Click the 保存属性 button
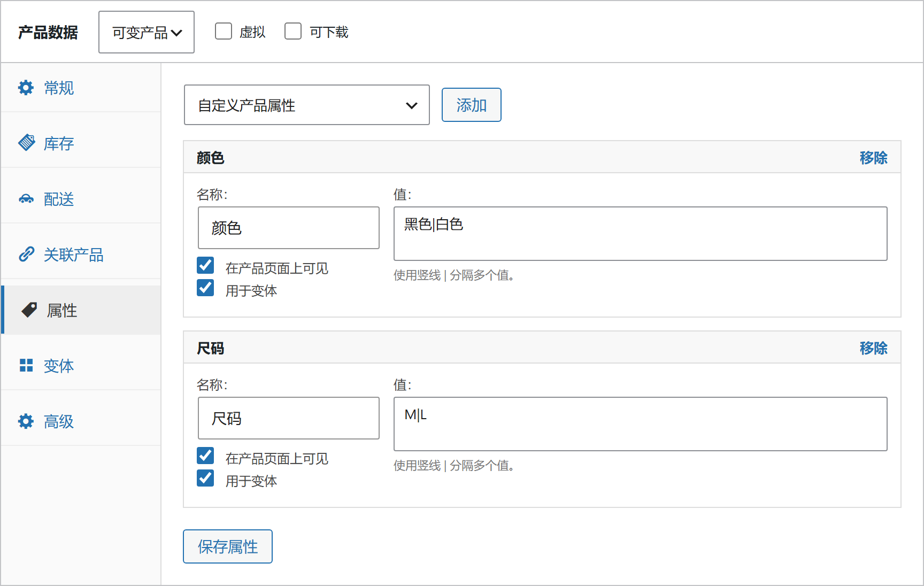924x586 pixels. click(x=228, y=546)
